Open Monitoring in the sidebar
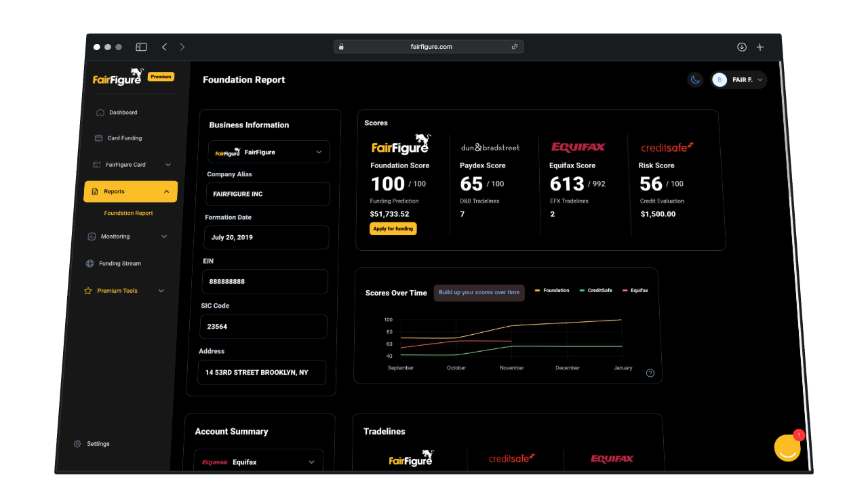Image resolution: width=868 pixels, height=488 pixels. [115, 237]
